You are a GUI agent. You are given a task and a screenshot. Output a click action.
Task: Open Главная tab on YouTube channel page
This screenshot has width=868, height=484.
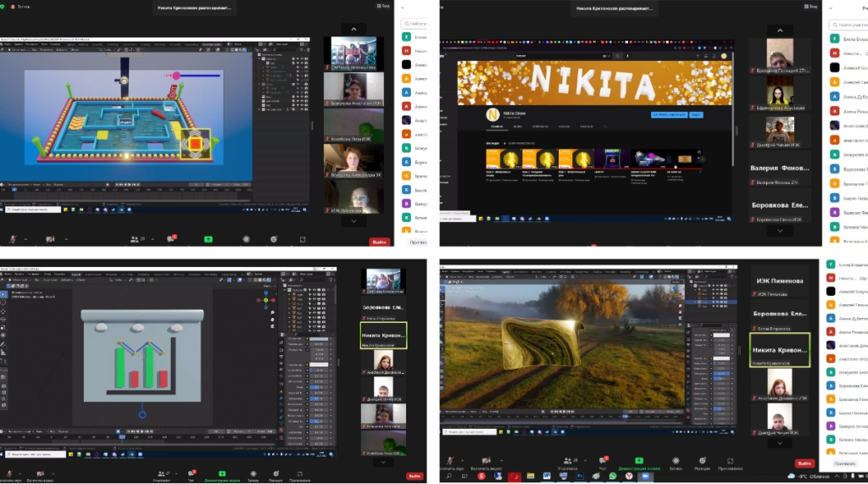click(x=497, y=126)
